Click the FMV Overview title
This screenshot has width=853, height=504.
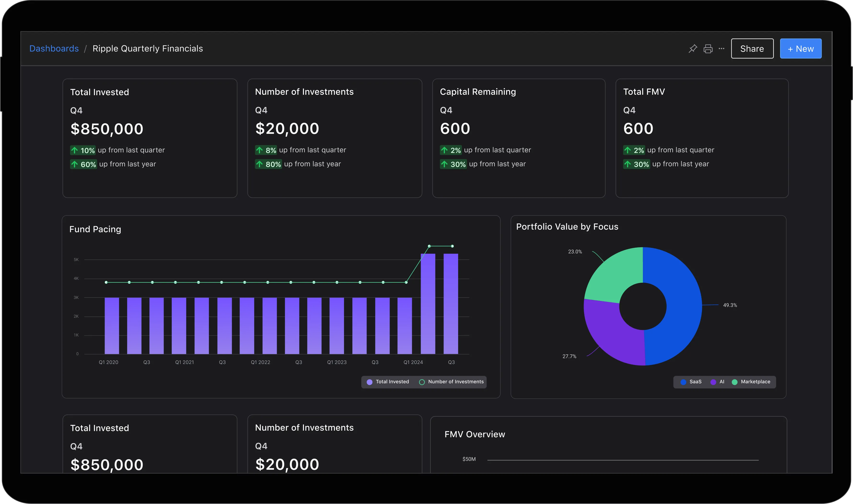tap(474, 434)
